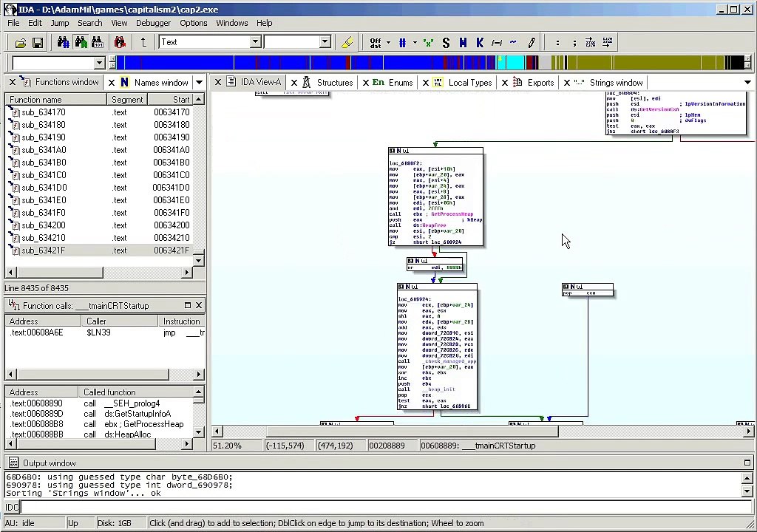Screen dimensions: 757x532
Task: Click into the IDC command input field
Action: point(384,507)
